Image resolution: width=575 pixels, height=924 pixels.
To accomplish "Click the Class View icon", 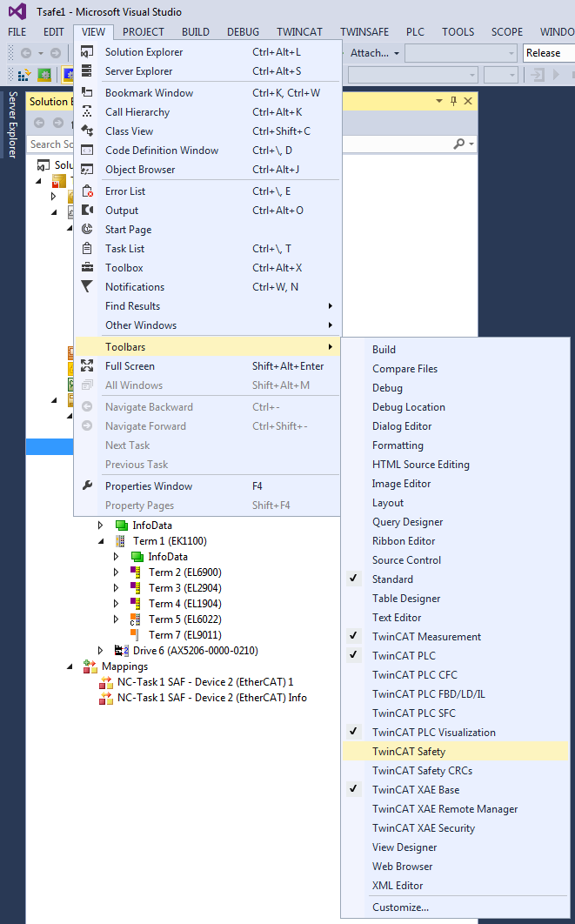I will coord(87,131).
